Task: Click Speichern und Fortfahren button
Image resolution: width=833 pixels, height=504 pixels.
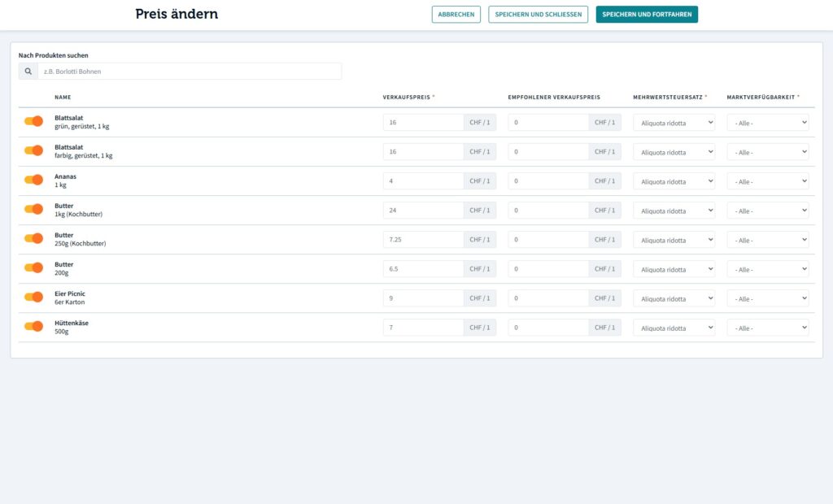Action: (647, 15)
